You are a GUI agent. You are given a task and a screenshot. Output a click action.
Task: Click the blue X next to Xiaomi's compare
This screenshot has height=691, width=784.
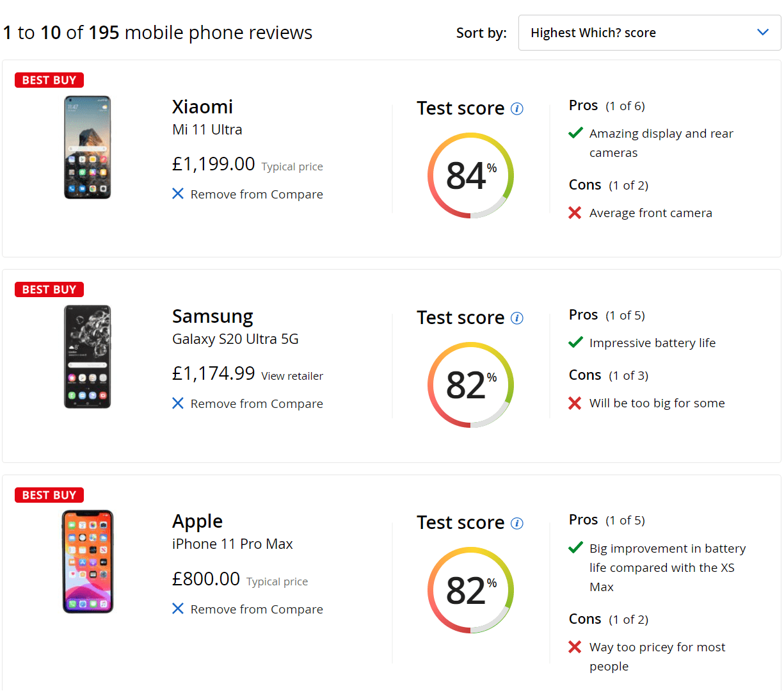tap(178, 193)
